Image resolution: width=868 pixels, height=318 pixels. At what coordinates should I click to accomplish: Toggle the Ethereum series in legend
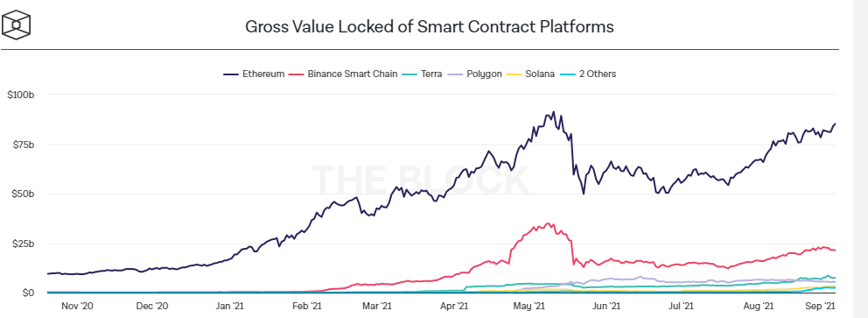click(x=254, y=74)
